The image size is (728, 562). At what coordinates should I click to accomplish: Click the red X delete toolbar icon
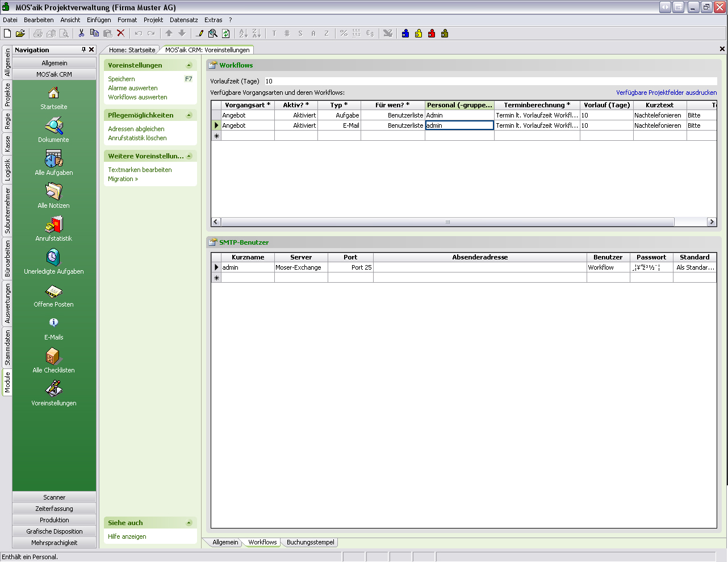[x=120, y=33]
